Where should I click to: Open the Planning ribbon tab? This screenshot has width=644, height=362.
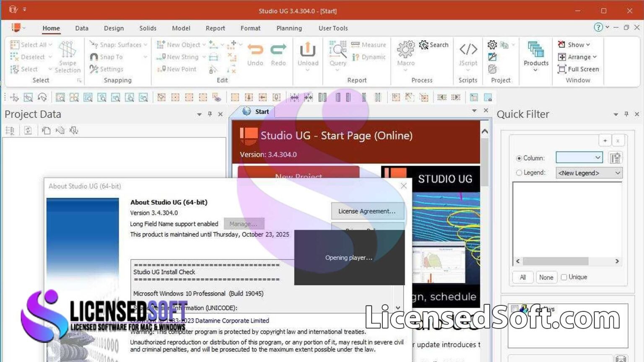(289, 28)
